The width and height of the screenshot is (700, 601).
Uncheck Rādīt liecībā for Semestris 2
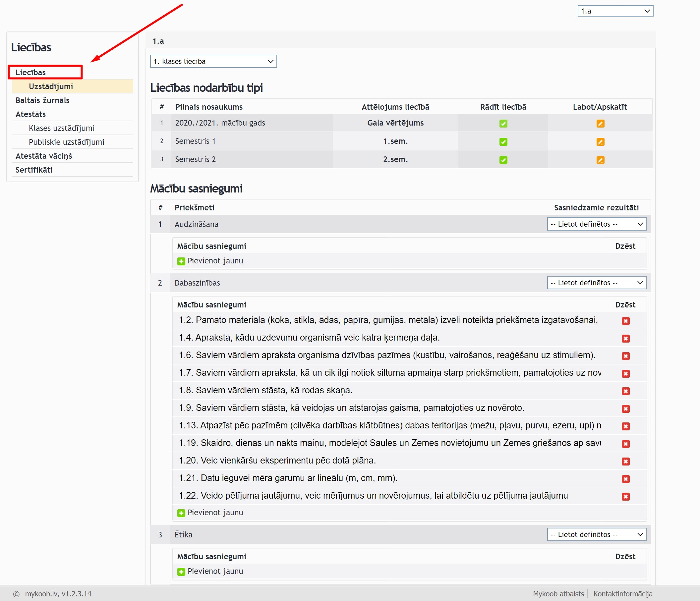503,160
